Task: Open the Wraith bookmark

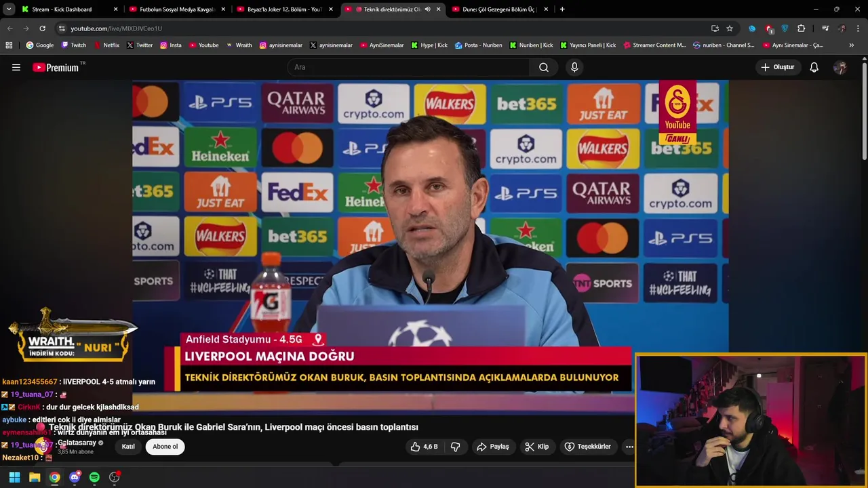Action: coord(239,45)
